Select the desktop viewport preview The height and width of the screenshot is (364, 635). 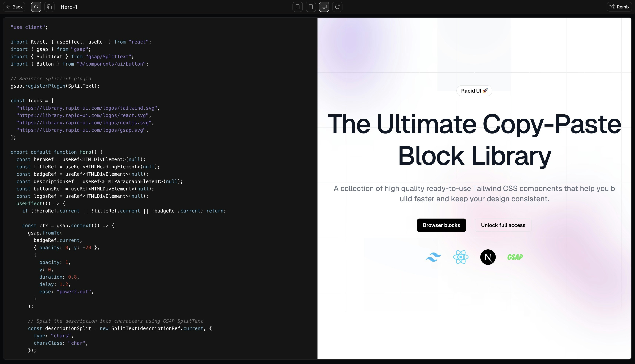324,7
